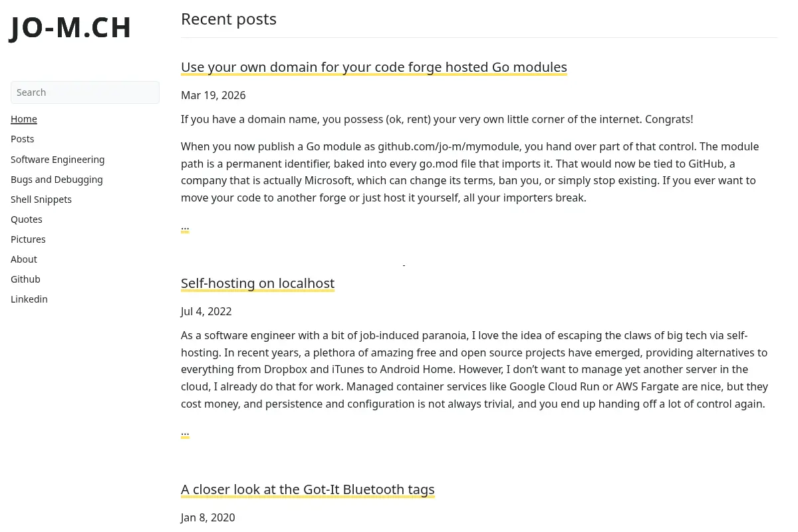Open the Posts navigation link
The height and width of the screenshot is (532, 798).
tap(23, 139)
